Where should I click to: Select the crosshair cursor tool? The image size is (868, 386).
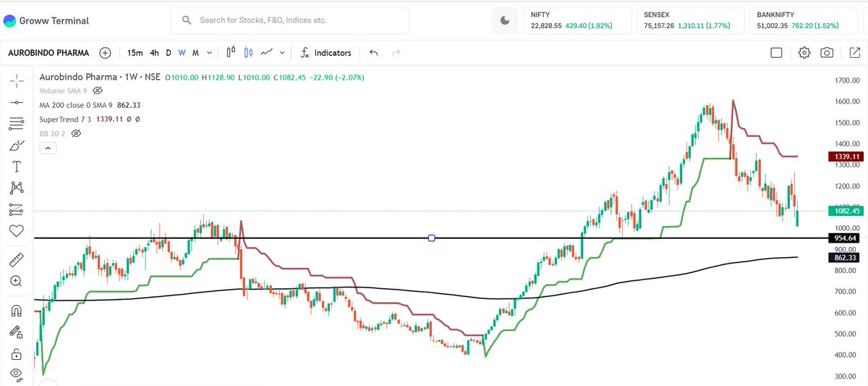click(17, 81)
